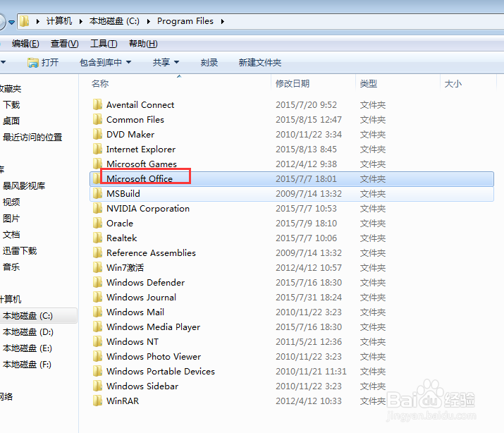
Task: Click the folder icon in the address bar
Action: pos(25,21)
